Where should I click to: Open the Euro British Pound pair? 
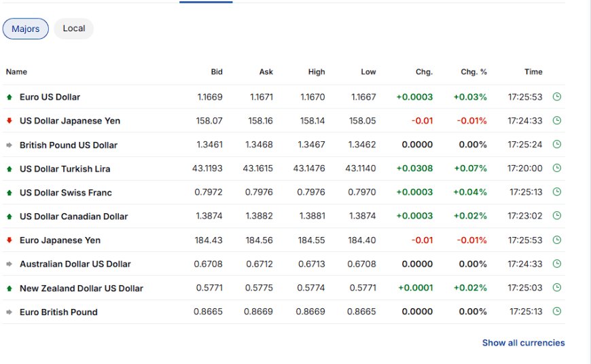pyautogui.click(x=58, y=312)
